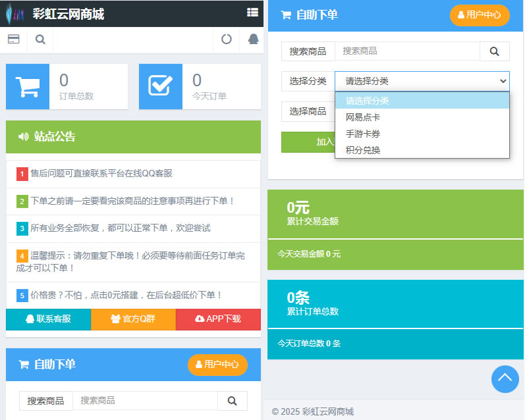Click the bottom-left 搜索商品 input field

144,400
